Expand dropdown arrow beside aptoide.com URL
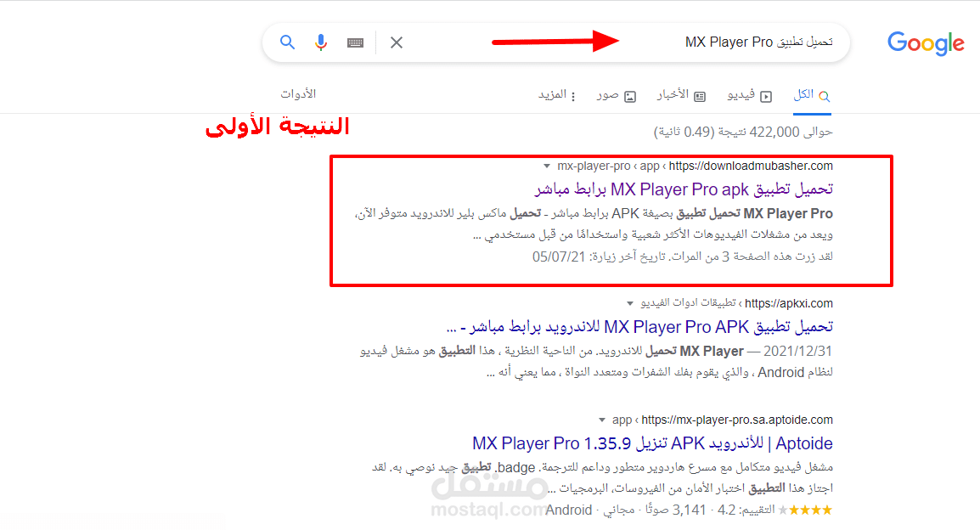This screenshot has width=980, height=530. point(602,420)
